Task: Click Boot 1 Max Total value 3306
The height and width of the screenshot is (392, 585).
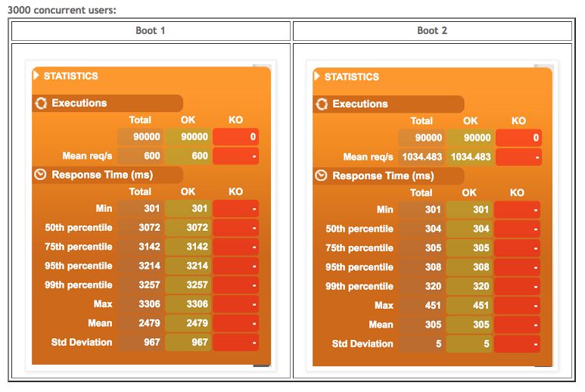Action: pos(141,304)
